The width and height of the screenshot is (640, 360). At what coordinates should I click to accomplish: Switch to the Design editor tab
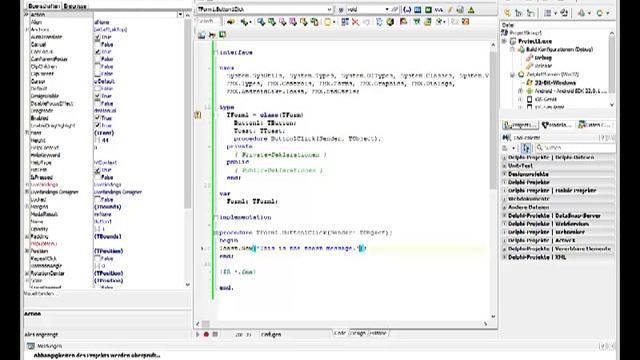click(358, 333)
